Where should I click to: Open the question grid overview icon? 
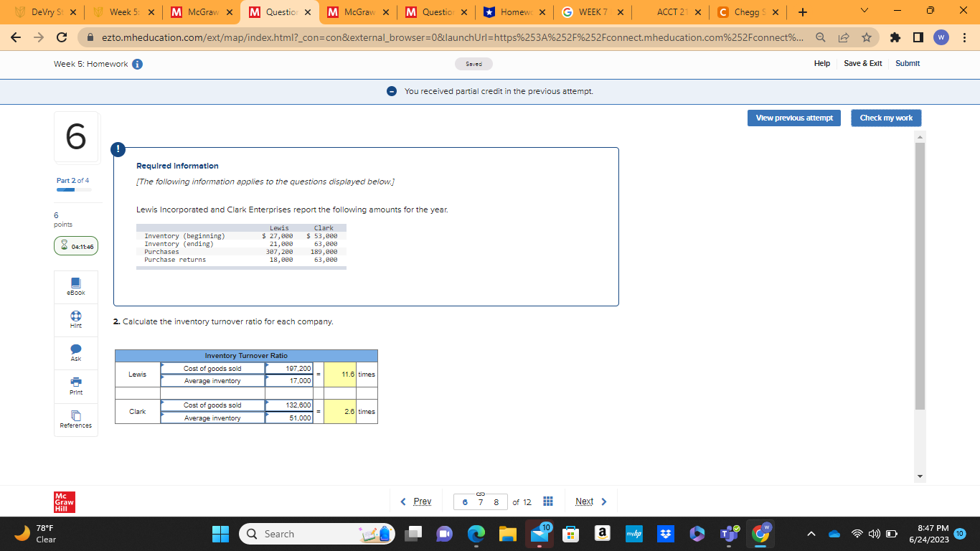pos(547,501)
